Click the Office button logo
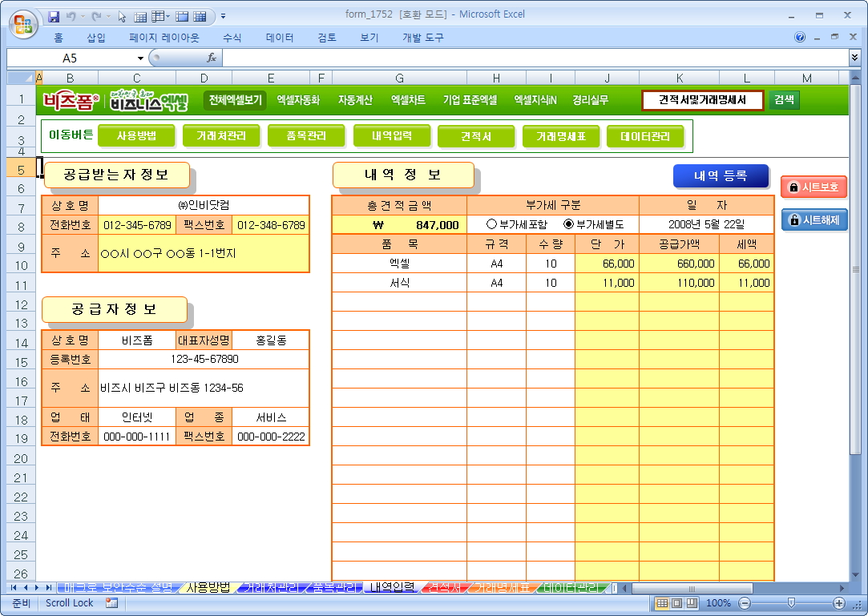 tap(22, 22)
